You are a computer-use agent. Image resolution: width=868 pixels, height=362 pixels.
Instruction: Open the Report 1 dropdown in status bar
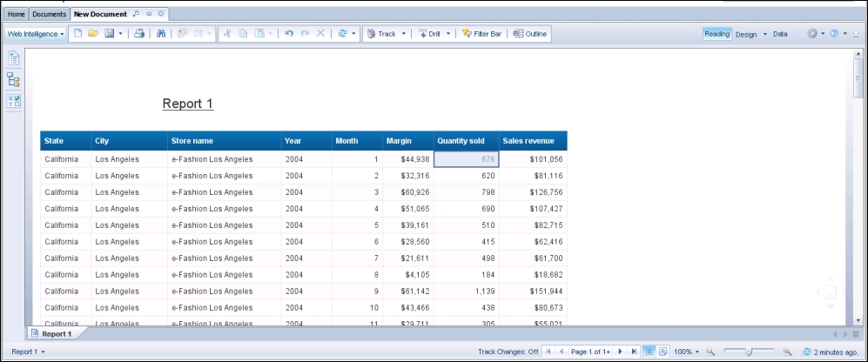28,352
